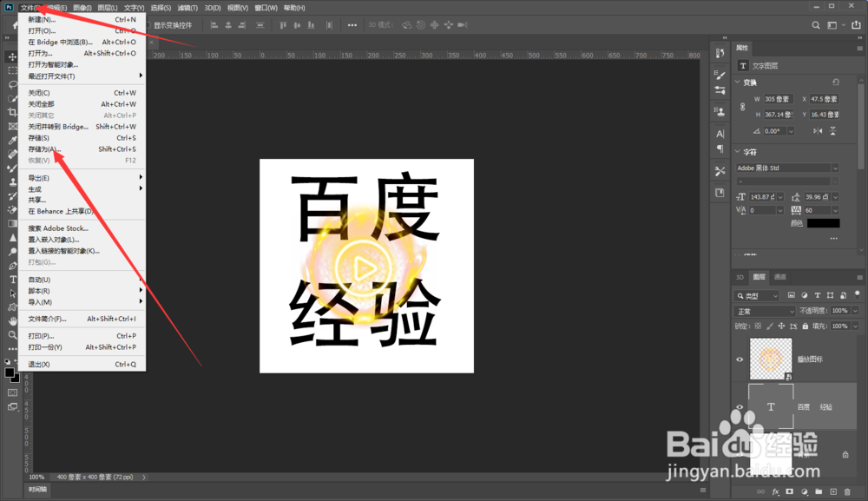This screenshot has width=868, height=501.
Task: Click the 播放图标 layer thumbnail
Action: pyautogui.click(x=771, y=359)
